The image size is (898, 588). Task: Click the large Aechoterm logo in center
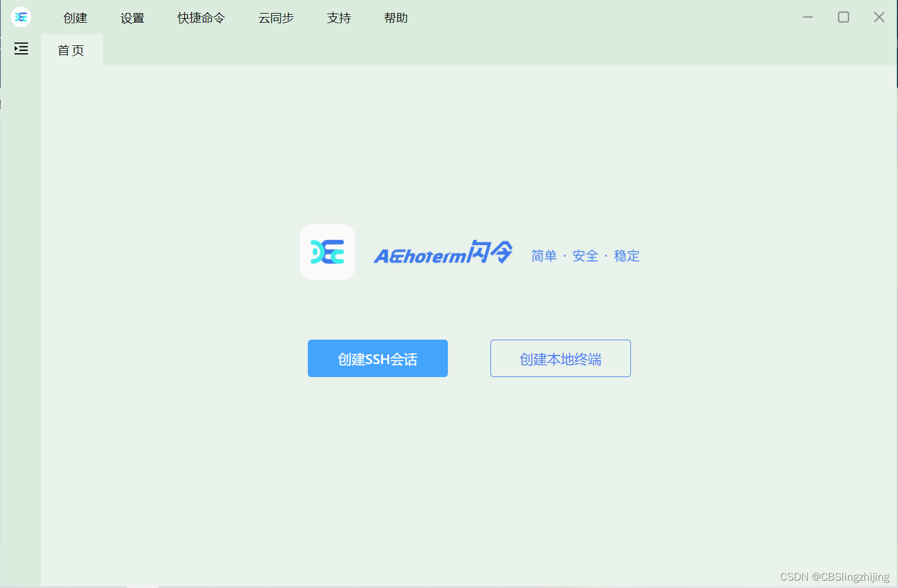point(327,252)
